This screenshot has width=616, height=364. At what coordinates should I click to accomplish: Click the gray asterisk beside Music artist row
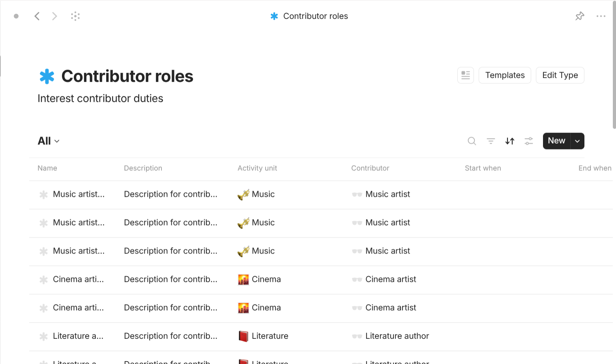[43, 194]
